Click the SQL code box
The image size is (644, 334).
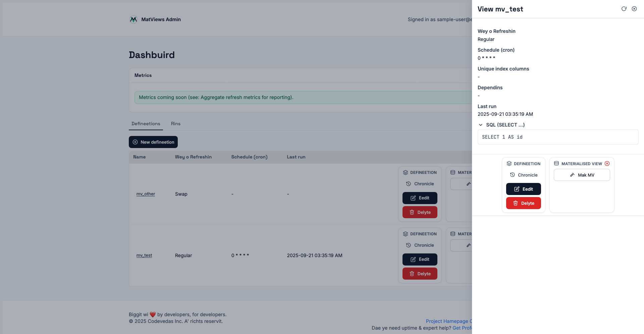coord(558,137)
